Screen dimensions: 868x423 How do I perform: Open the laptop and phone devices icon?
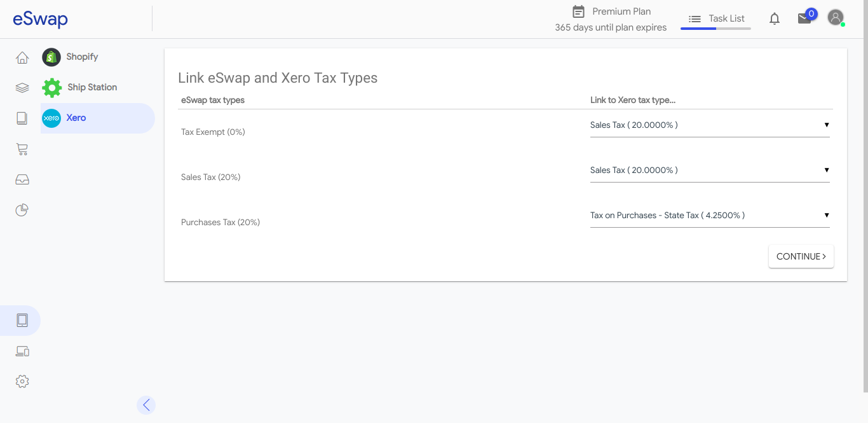[x=22, y=351]
